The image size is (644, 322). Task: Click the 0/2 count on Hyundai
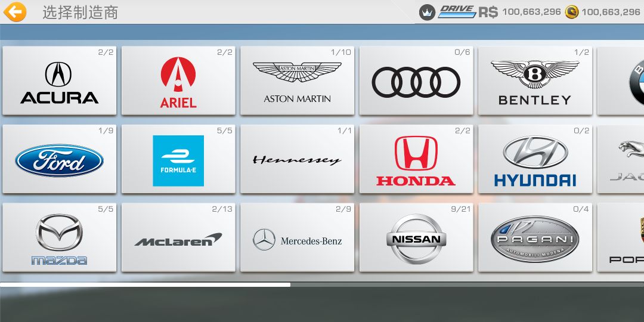(581, 131)
